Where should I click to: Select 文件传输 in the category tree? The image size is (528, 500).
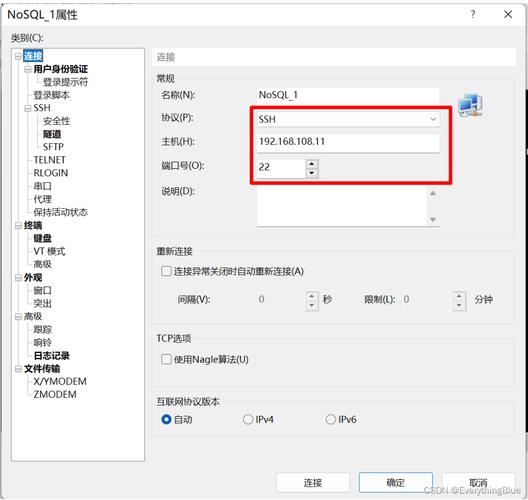tap(42, 369)
